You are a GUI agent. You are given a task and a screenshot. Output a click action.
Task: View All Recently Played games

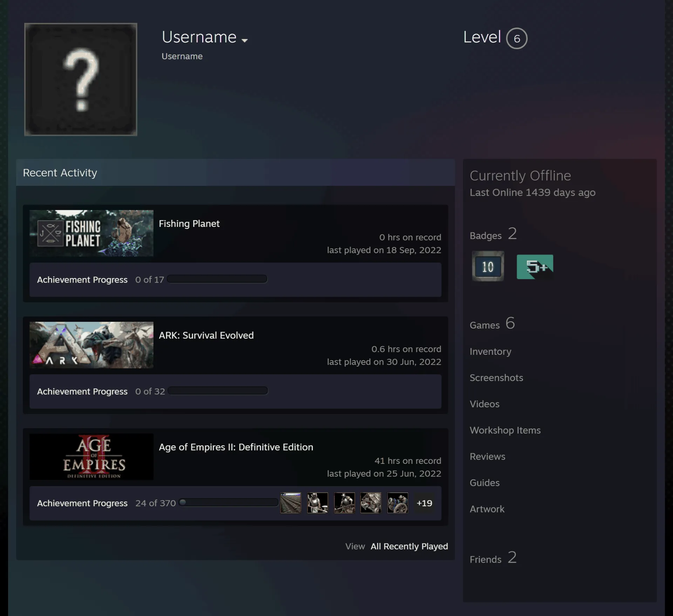[x=409, y=547]
